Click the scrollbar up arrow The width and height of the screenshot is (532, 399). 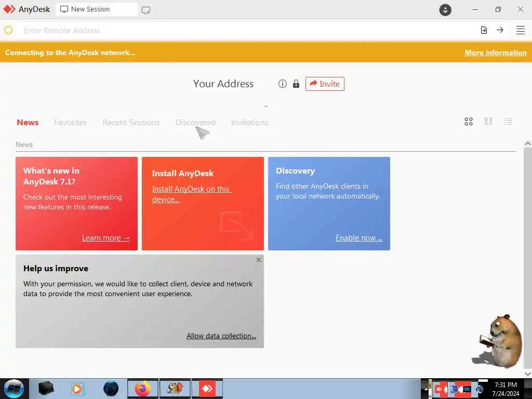[528, 143]
